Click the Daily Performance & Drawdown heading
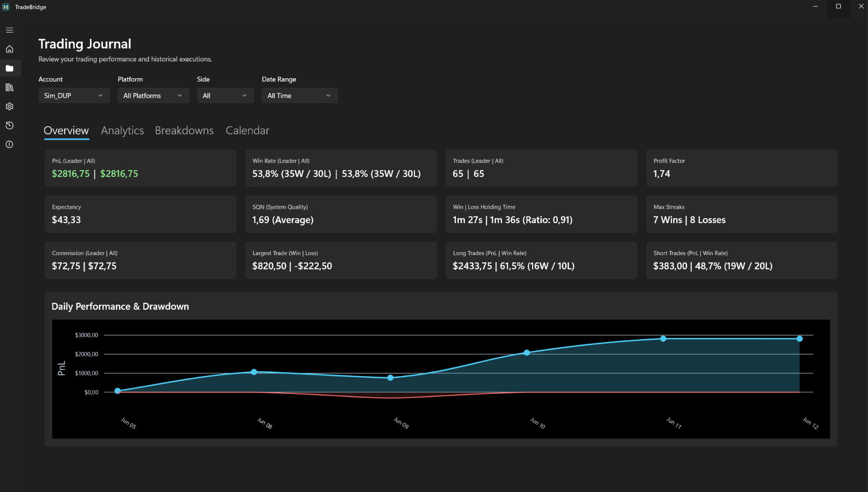Screen dimensions: 868x492 coord(120,307)
